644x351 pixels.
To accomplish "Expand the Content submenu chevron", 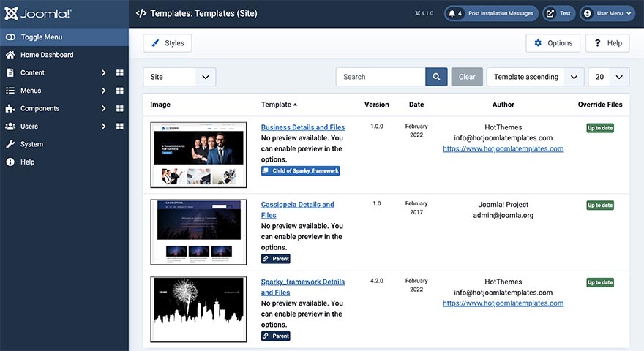I will pyautogui.click(x=103, y=72).
